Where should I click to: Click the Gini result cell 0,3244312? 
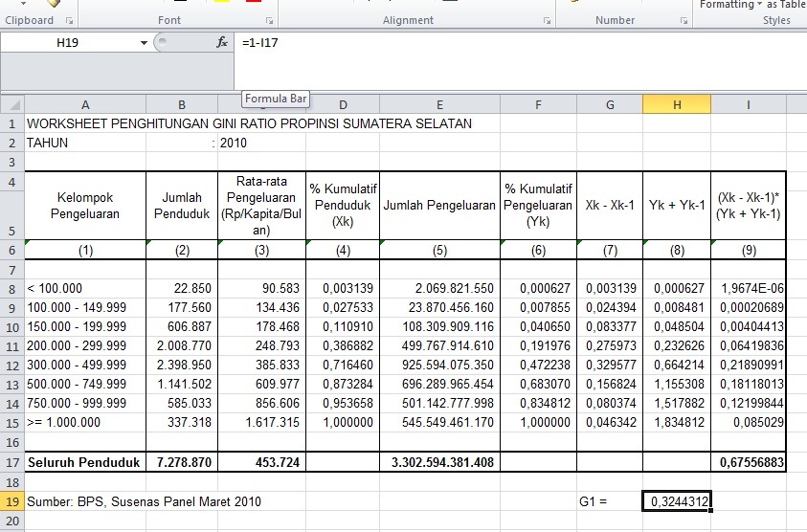coord(677,501)
